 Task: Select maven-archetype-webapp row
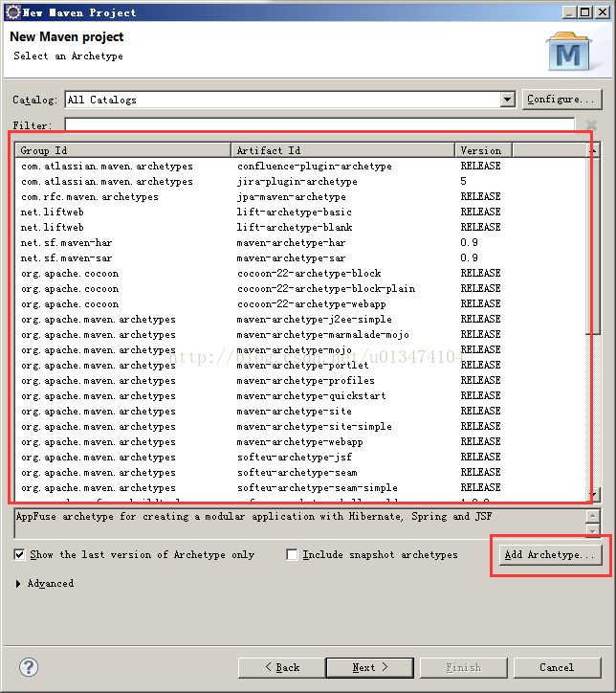point(301,442)
